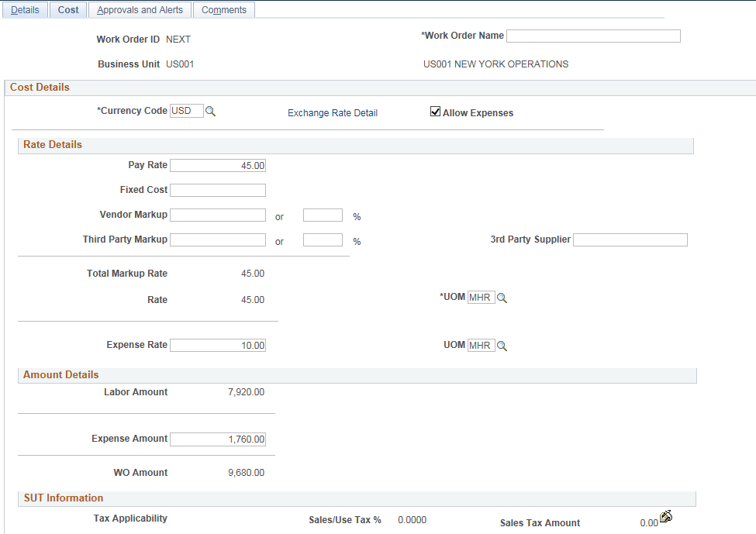Click the Sales Tax Amount detail icon
This screenshot has width=756, height=534.
[x=666, y=516]
